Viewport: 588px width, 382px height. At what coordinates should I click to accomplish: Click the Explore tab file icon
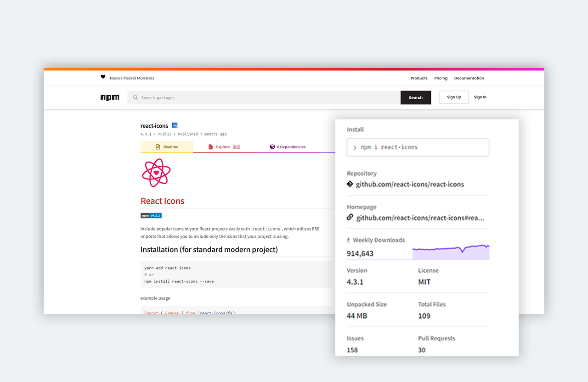point(211,147)
